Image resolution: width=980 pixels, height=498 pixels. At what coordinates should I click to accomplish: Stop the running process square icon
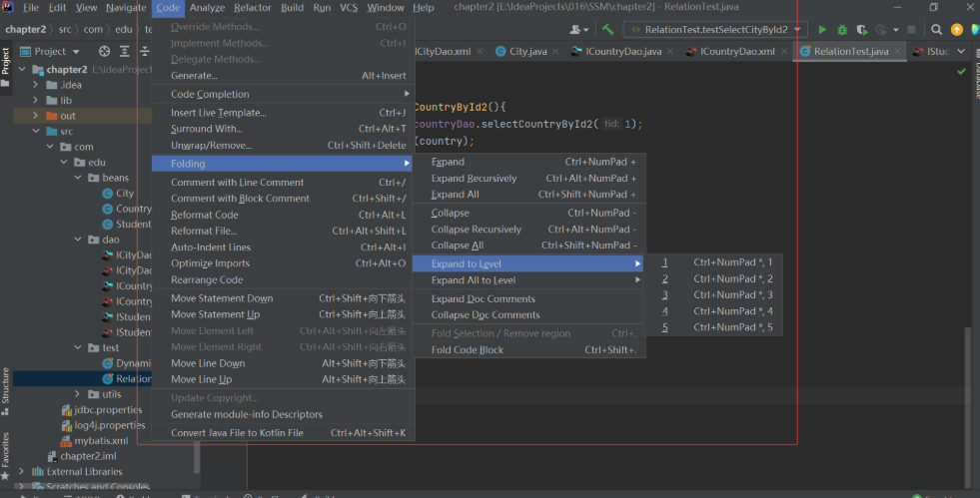911,29
